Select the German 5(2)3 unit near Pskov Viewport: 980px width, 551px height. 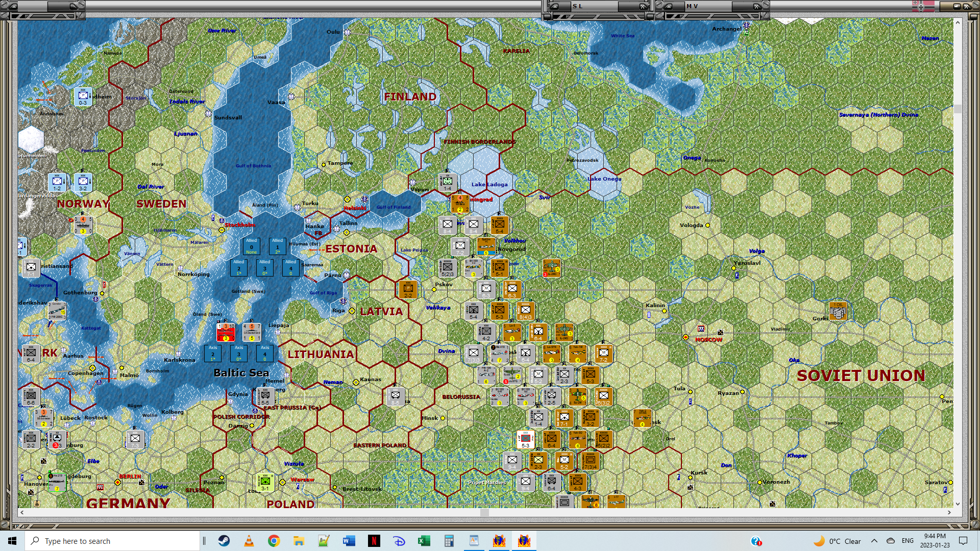(448, 268)
